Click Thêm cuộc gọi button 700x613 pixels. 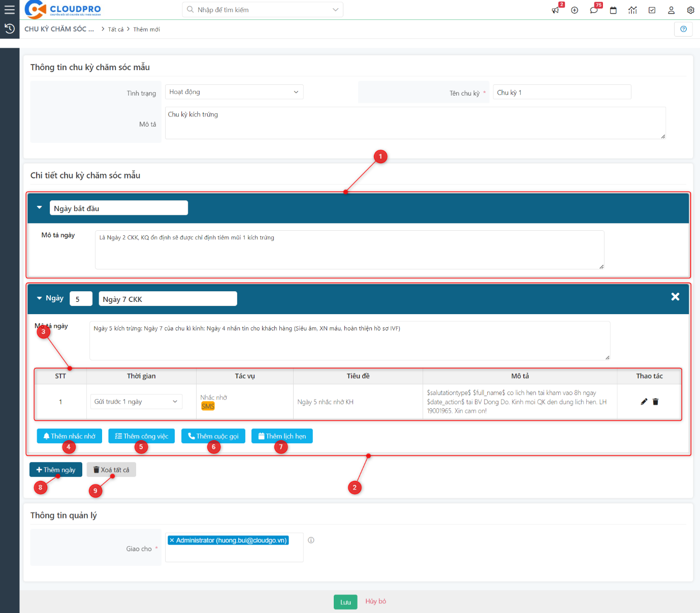point(213,436)
